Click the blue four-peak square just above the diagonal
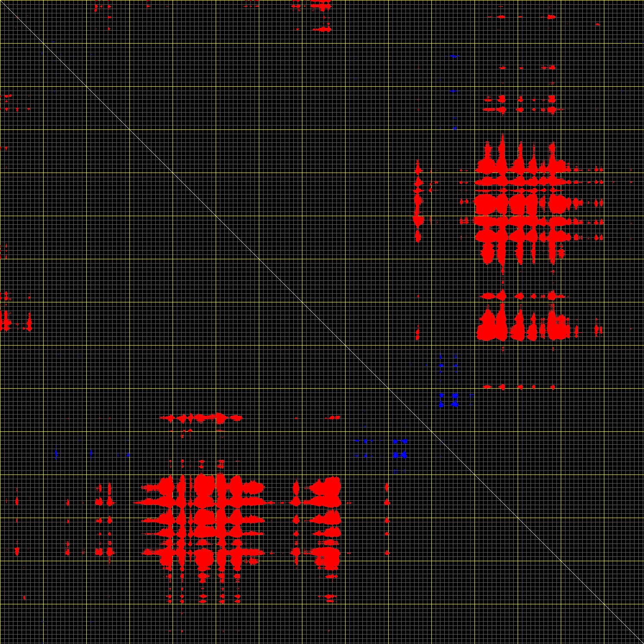Screen dimensions: 644x644 pyautogui.click(x=448, y=399)
